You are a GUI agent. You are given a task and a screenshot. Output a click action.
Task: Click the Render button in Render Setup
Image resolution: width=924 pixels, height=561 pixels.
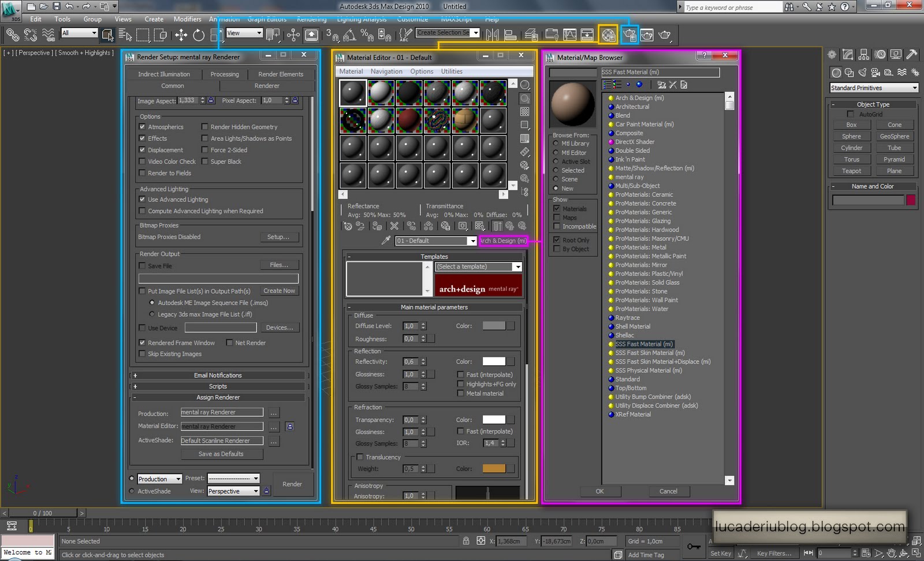pos(292,484)
